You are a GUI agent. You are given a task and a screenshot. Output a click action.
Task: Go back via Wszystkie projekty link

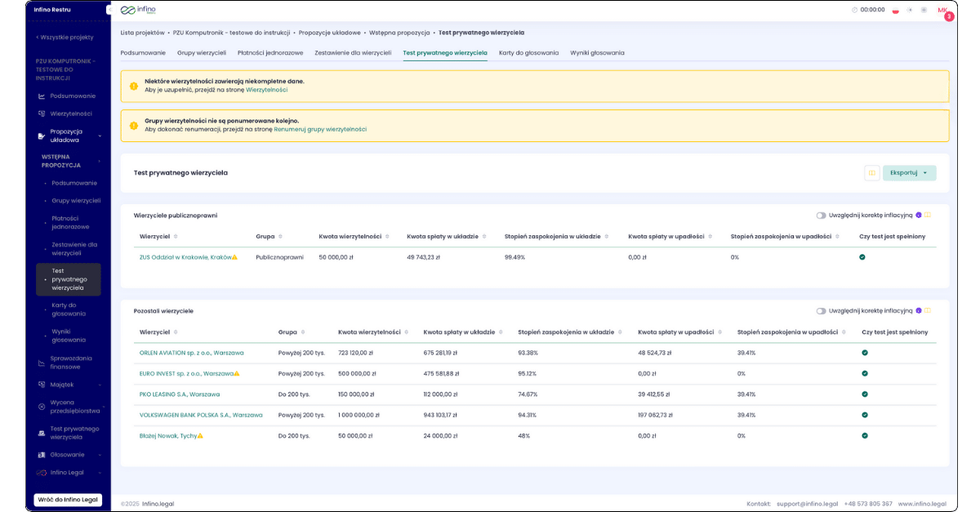(x=65, y=38)
